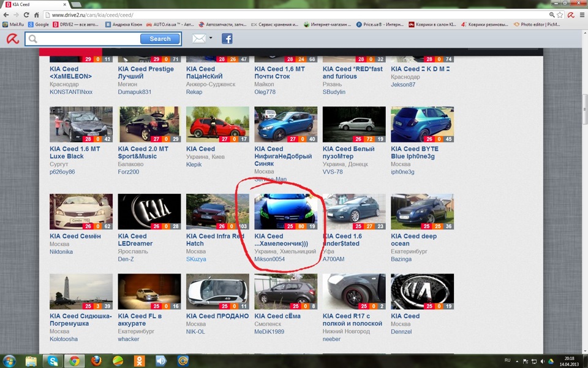This screenshot has height=368, width=588.
Task: Open KIA Ceed Prestige Лучший link
Action: click(146, 72)
